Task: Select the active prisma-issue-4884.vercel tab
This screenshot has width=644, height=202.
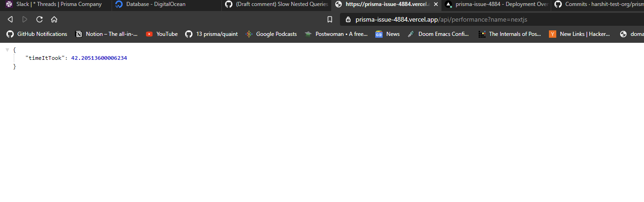Action: click(386, 4)
